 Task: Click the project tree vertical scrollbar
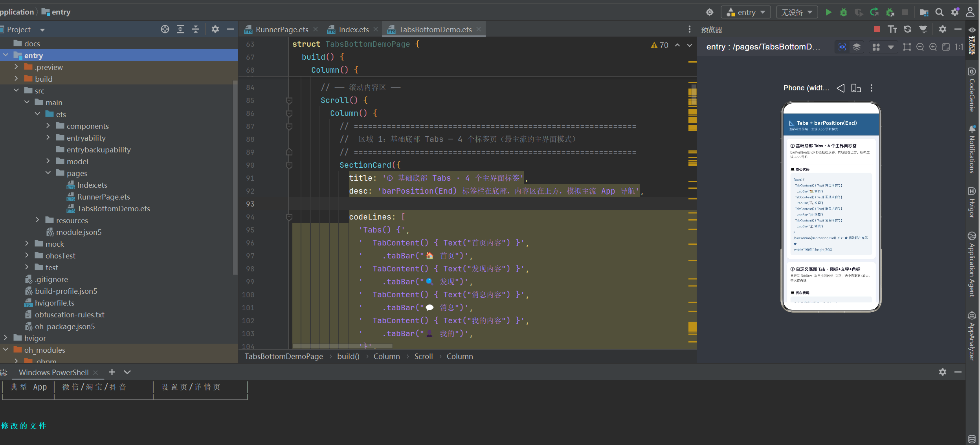click(235, 177)
